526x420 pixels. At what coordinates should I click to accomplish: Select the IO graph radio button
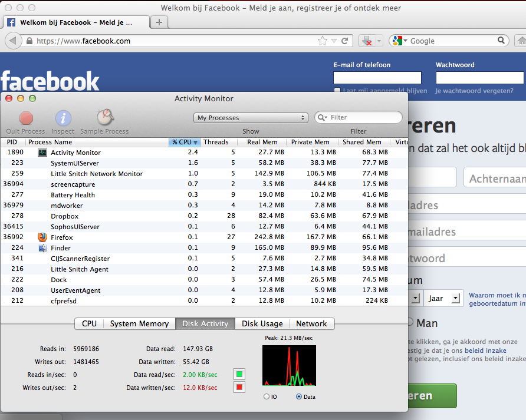(267, 396)
